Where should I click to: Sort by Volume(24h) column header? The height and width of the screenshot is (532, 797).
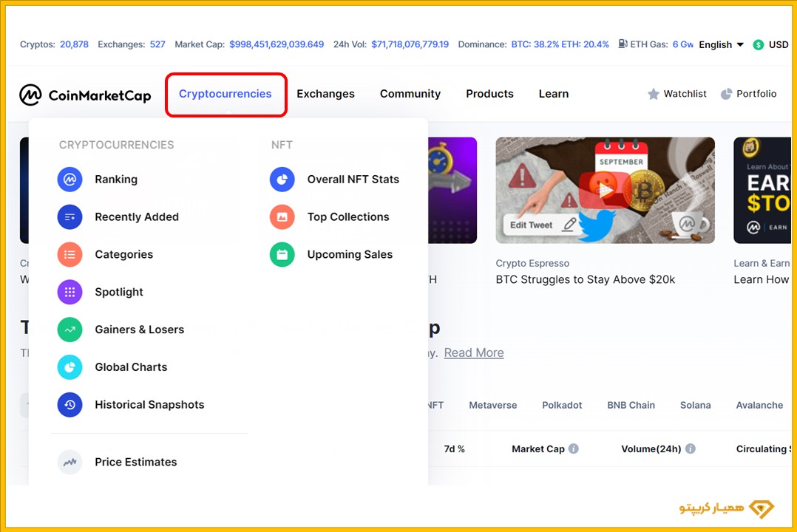(x=651, y=449)
